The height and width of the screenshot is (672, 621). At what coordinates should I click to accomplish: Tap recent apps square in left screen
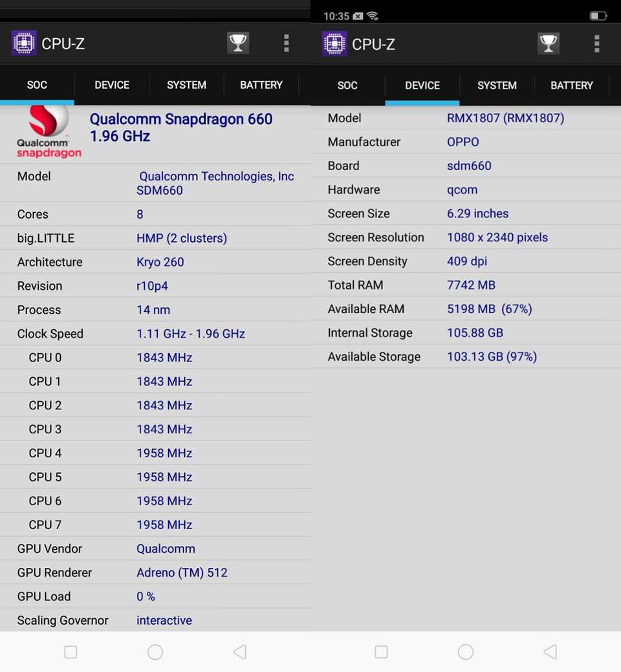[x=71, y=652]
